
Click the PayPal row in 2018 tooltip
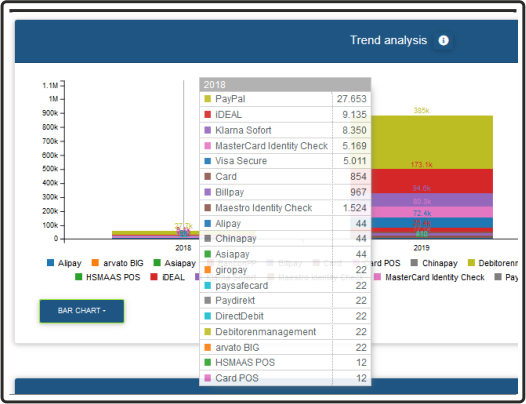(285, 99)
